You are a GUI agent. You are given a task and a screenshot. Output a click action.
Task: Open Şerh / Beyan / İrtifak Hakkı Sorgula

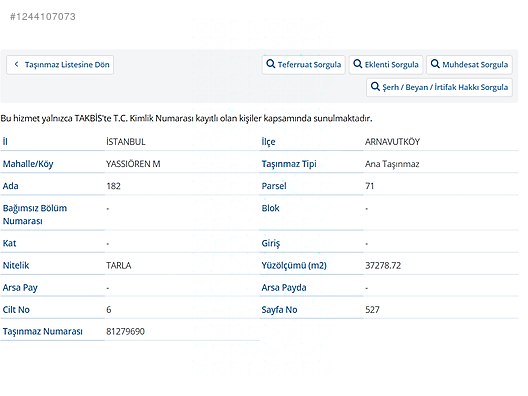click(x=439, y=87)
